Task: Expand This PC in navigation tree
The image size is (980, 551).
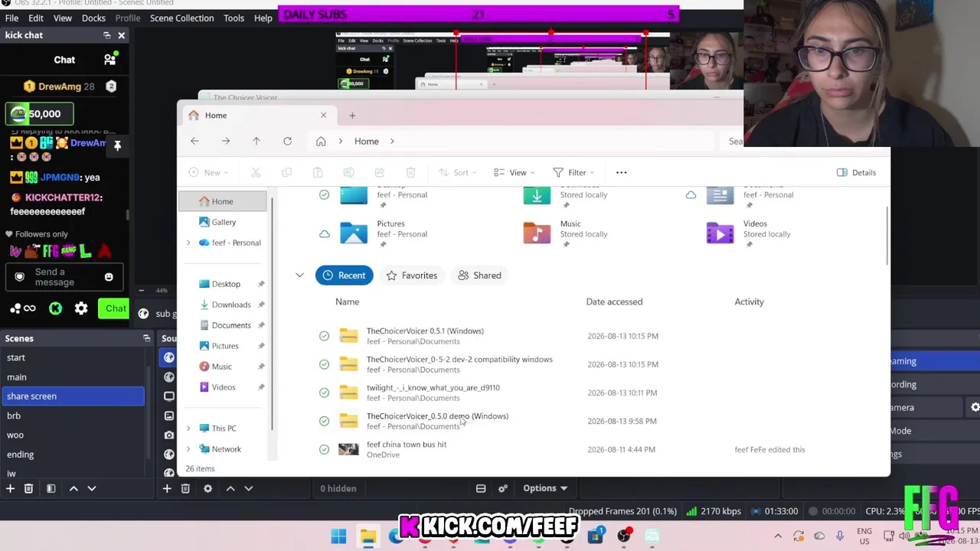Action: (x=188, y=429)
